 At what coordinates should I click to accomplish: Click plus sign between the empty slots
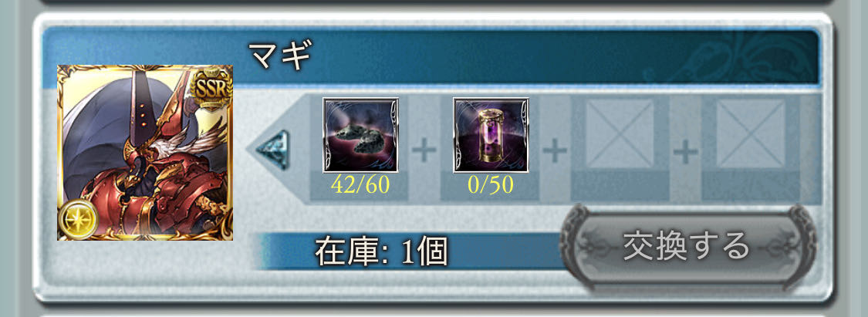[x=686, y=150]
